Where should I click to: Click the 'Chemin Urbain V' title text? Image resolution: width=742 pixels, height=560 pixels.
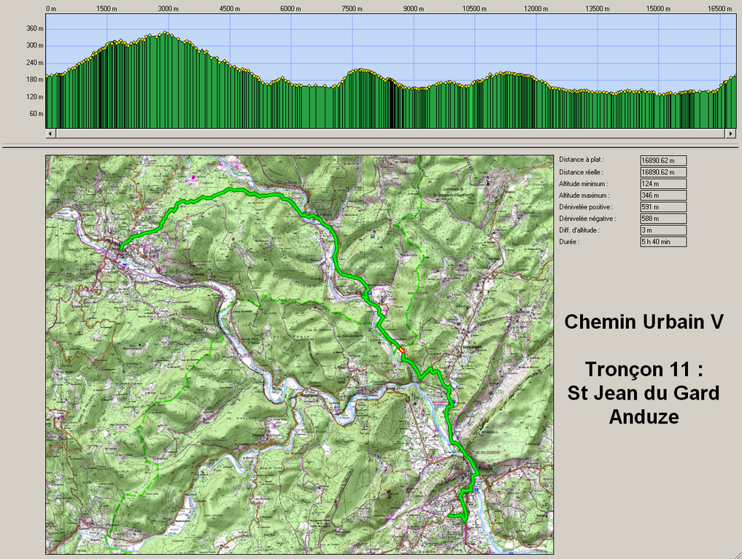click(x=644, y=322)
